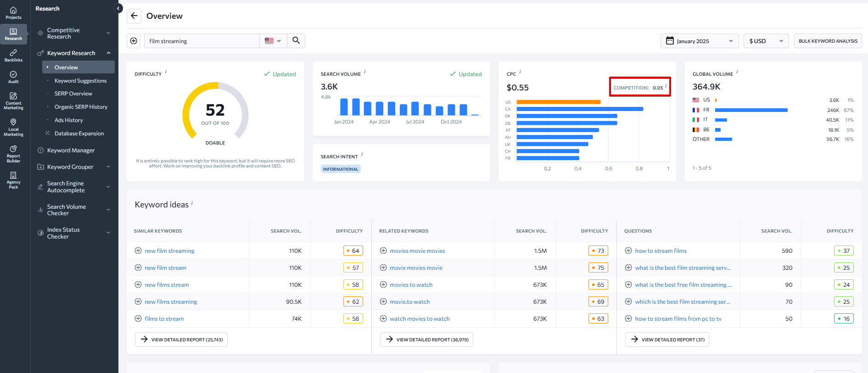Image resolution: width=868 pixels, height=373 pixels.
Task: Click the back arrow beside Overview
Action: [x=134, y=16]
